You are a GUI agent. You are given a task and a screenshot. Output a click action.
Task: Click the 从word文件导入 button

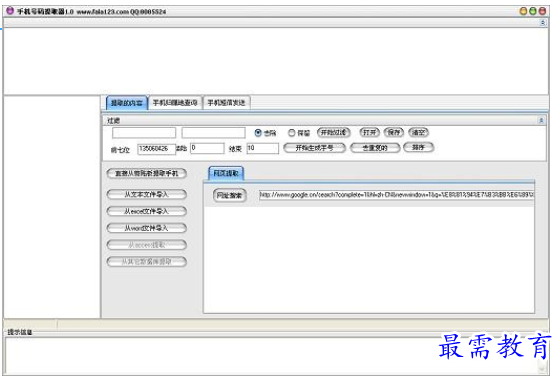click(x=146, y=228)
